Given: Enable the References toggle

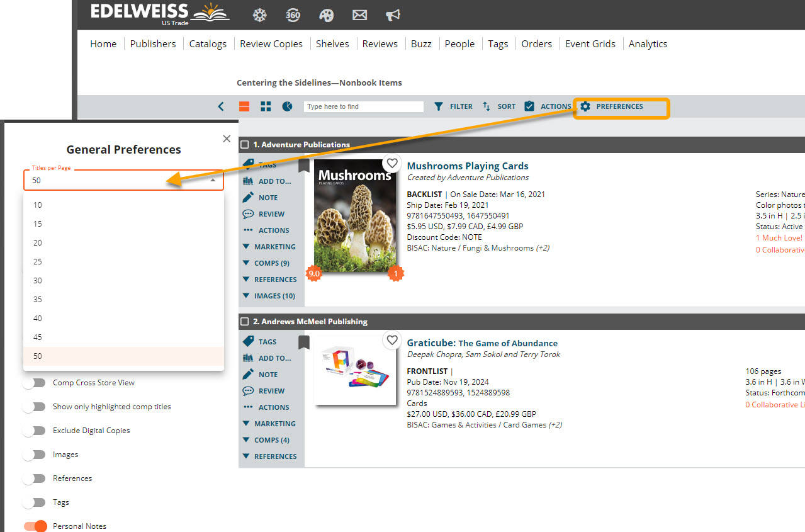Looking at the screenshot, I should click(x=34, y=478).
